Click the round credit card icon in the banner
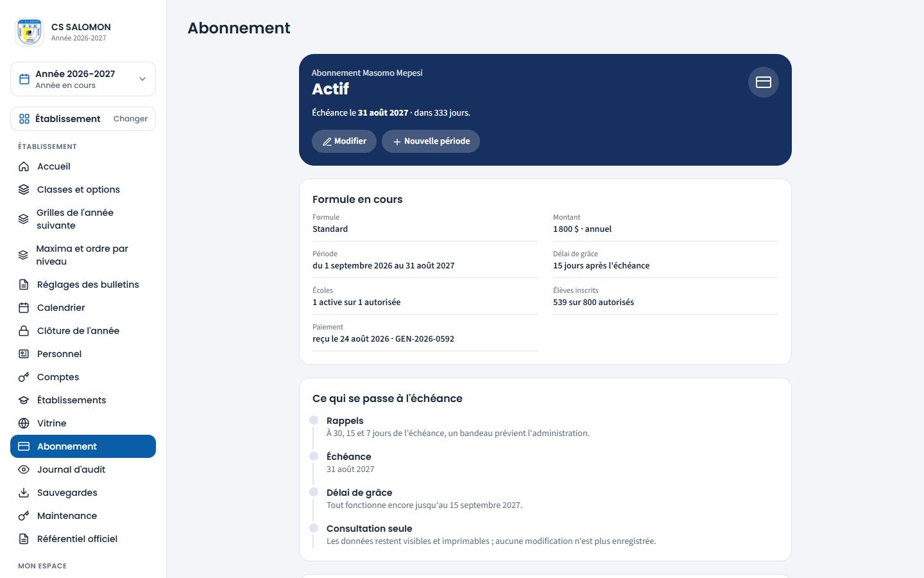The image size is (924, 578). click(x=764, y=82)
